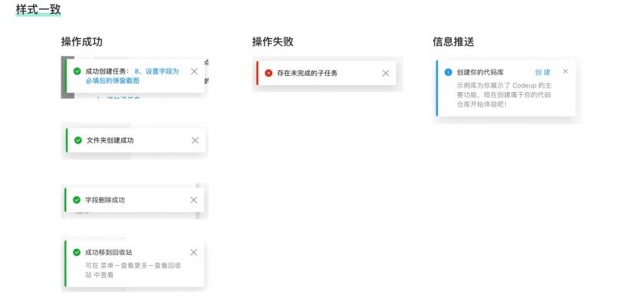Close the 字段删除成功 toast
Screen dimensions: 644x298
click(x=194, y=200)
